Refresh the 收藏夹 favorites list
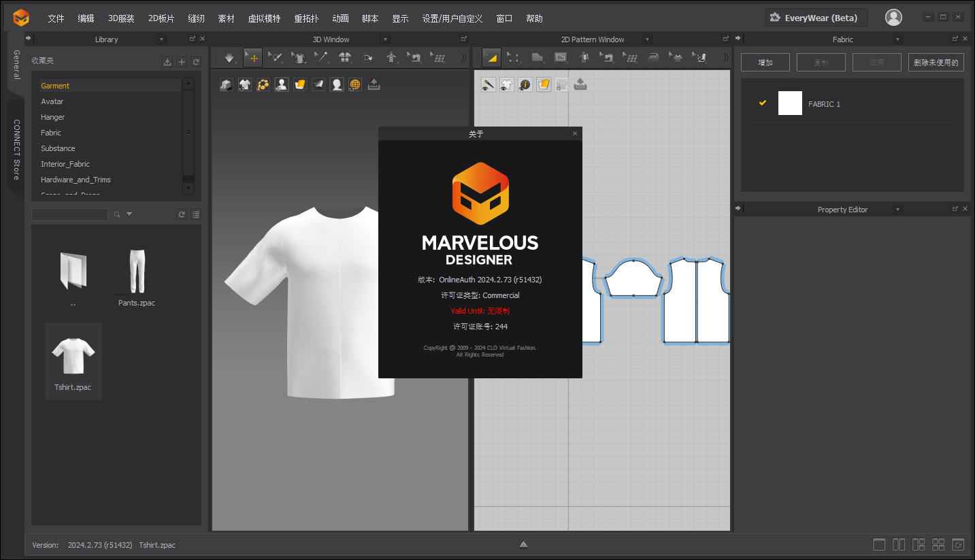Image resolution: width=975 pixels, height=560 pixels. [196, 62]
